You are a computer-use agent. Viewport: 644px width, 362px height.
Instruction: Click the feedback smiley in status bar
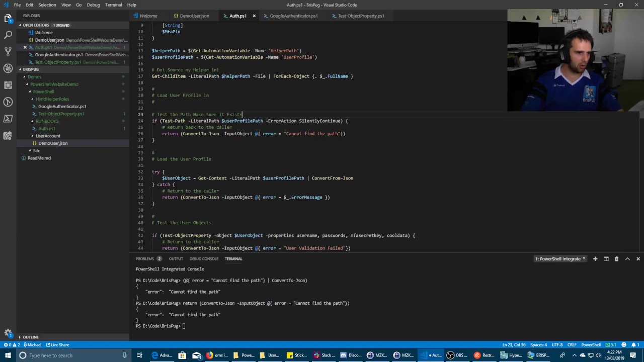pos(625,345)
